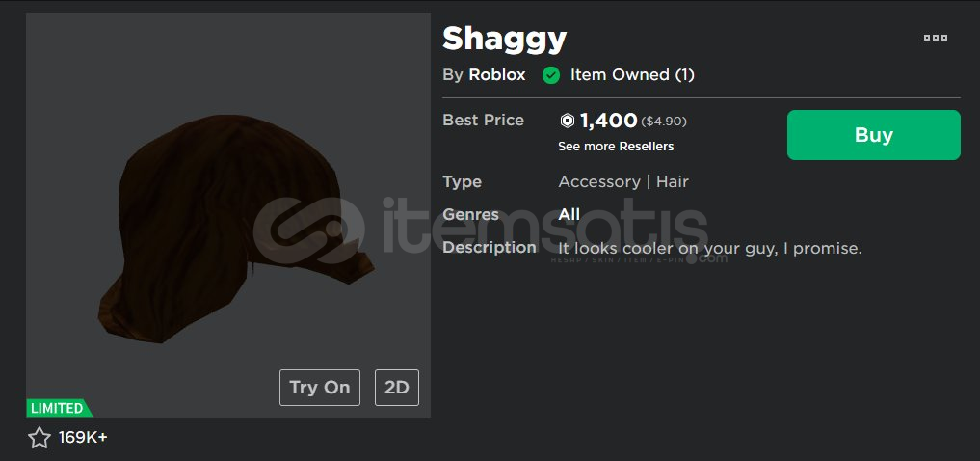The image size is (980, 461).
Task: Click the 3D Shaggy hair preview
Action: click(236, 229)
